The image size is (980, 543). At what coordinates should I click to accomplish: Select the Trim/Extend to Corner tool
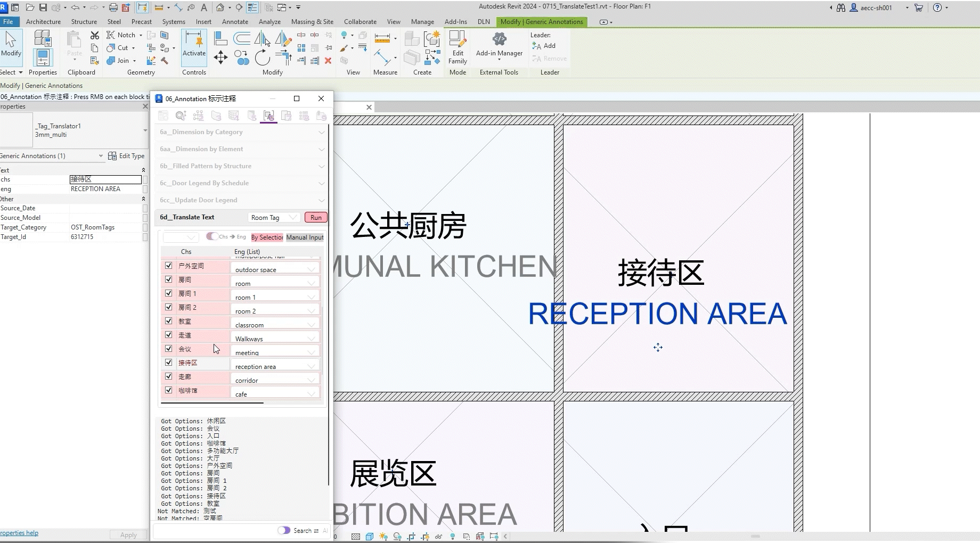283,56
